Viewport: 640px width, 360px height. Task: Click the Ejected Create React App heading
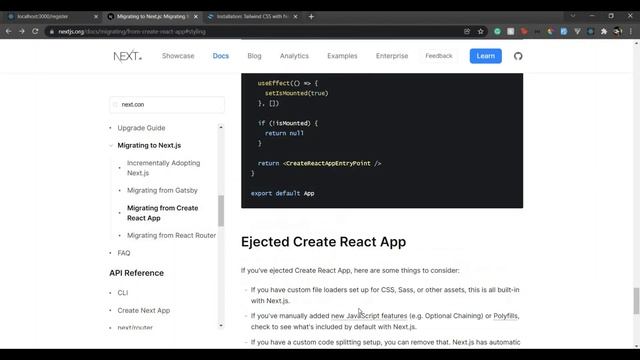click(323, 242)
